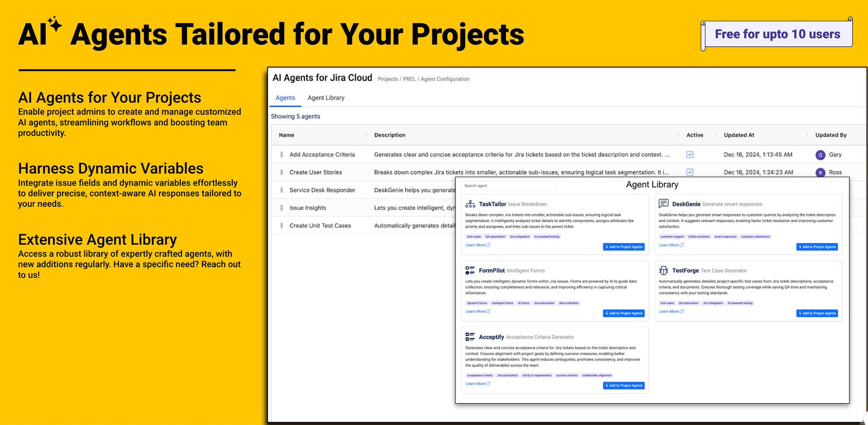Click the 'stakeholder alignment' tag on Acceptify
This screenshot has width=868, height=425.
click(597, 375)
